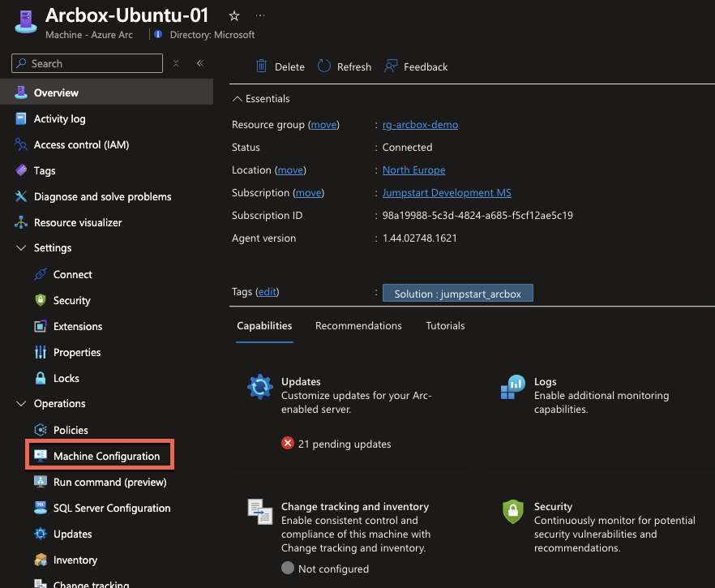The height and width of the screenshot is (588, 715).
Task: Open the more options ellipsis menu
Action: (260, 15)
